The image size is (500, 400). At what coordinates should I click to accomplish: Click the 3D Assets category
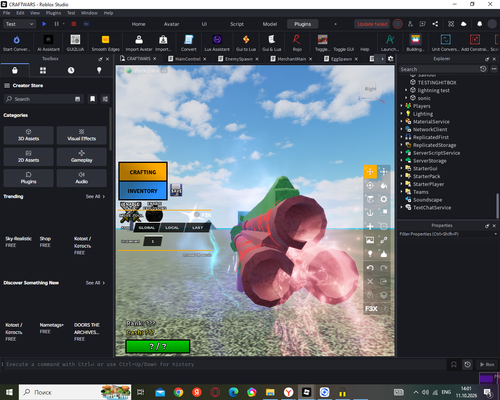pyautogui.click(x=28, y=135)
